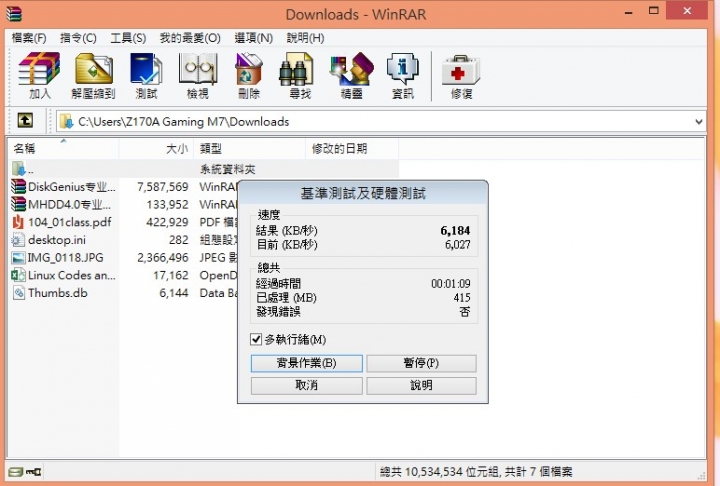Expand the address path dropdown arrow
Image resolution: width=720 pixels, height=486 pixels.
pyautogui.click(x=698, y=122)
